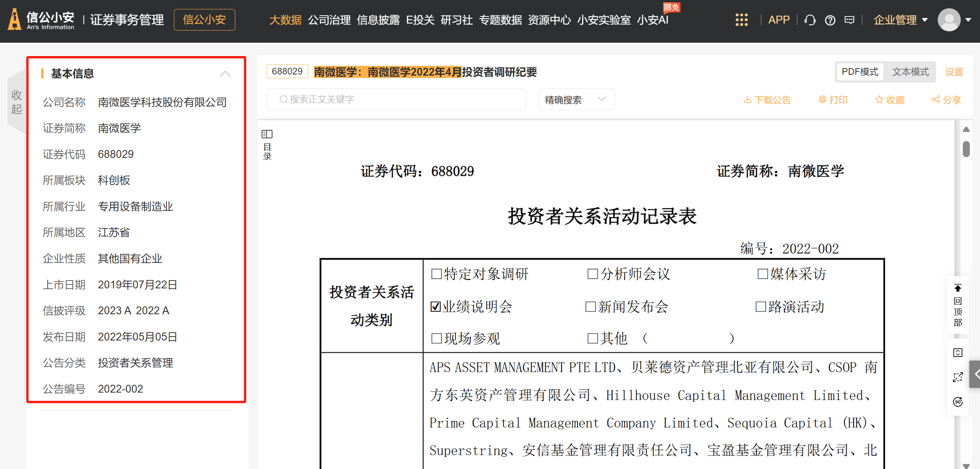The height and width of the screenshot is (469, 980).
Task: Collapse the 基本信息 panel chevron
Action: coord(225,74)
